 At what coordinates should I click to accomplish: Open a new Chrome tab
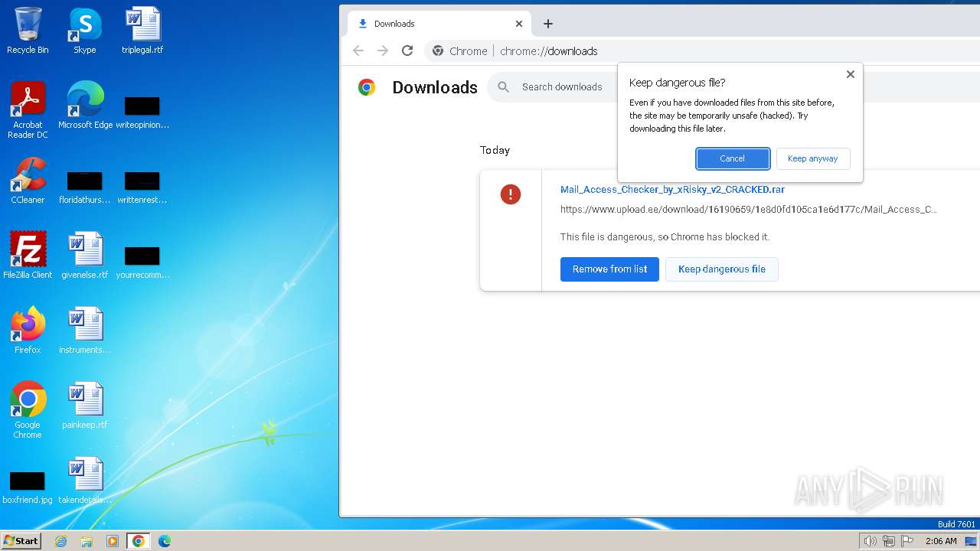548,24
